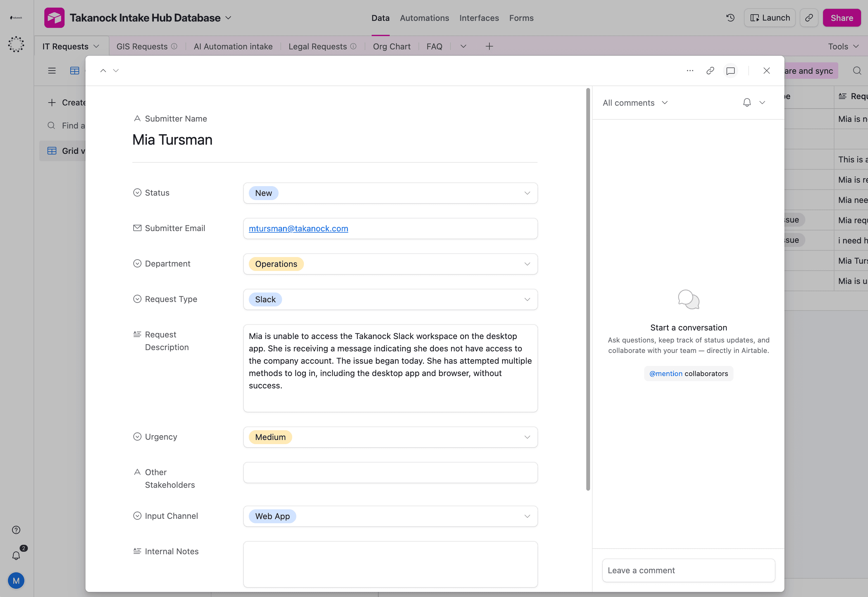
Task: Open the AI Automation intake table tab
Action: pos(233,47)
